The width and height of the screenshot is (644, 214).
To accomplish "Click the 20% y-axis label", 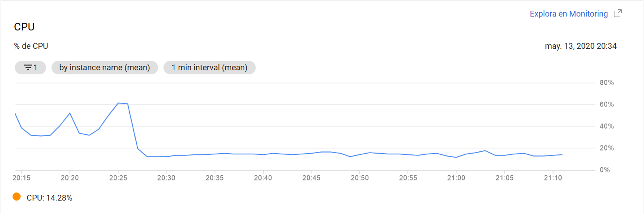I will point(606,148).
